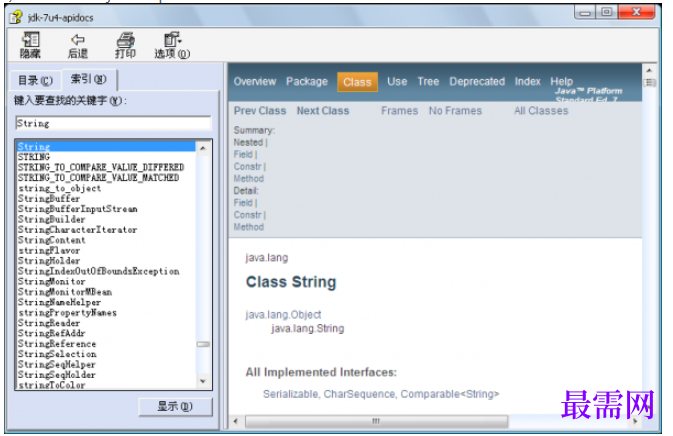Click the 后退 (Back) arrow icon
Viewport: 673px width, 436px height.
pos(78,39)
